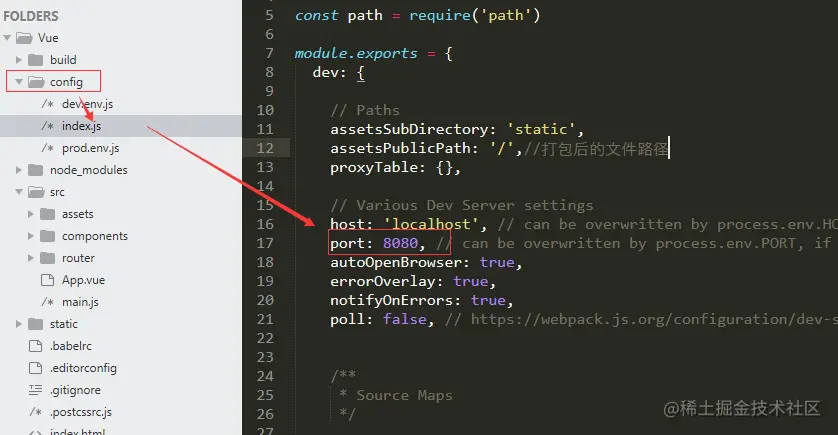
Task: Click line number 17 in gutter
Action: coord(265,243)
